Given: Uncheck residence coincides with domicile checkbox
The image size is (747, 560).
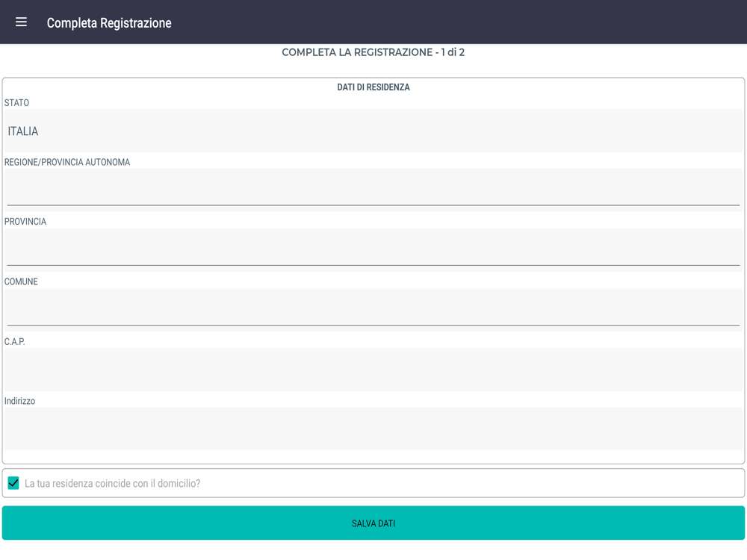Looking at the screenshot, I should tap(13, 483).
